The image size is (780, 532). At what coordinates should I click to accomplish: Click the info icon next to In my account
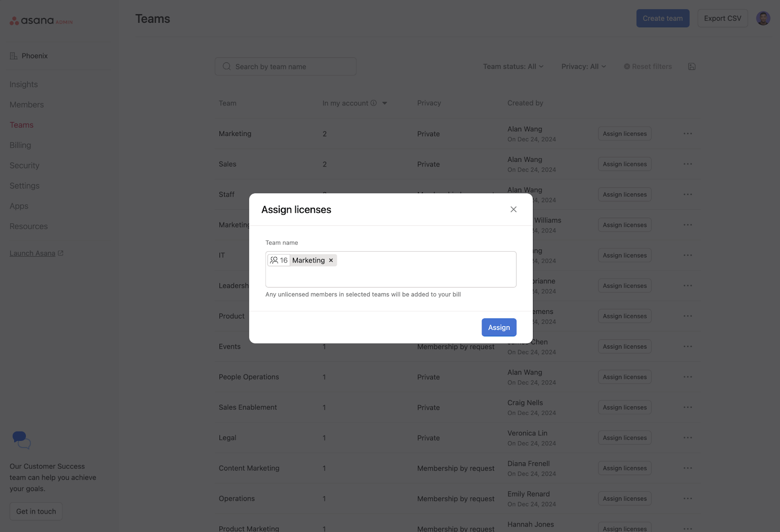[x=373, y=103]
